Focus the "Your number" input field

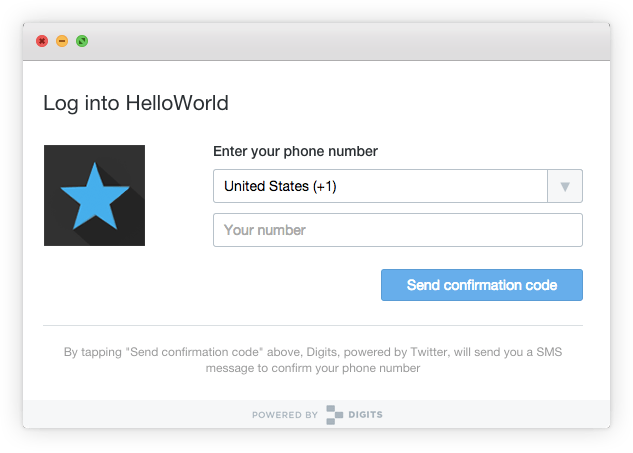[x=397, y=230]
